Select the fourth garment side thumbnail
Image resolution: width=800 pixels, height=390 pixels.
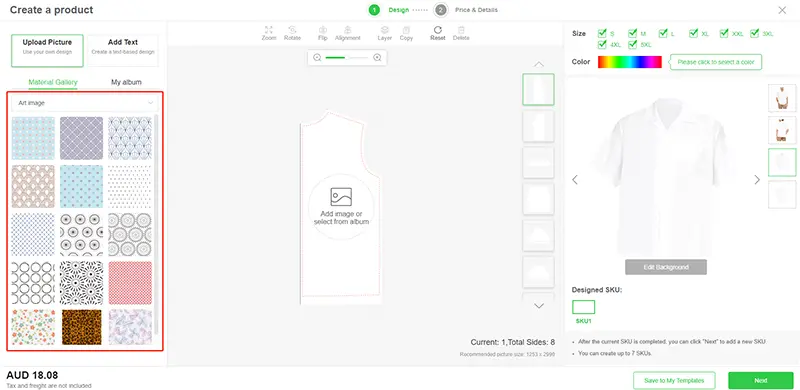[538, 199]
